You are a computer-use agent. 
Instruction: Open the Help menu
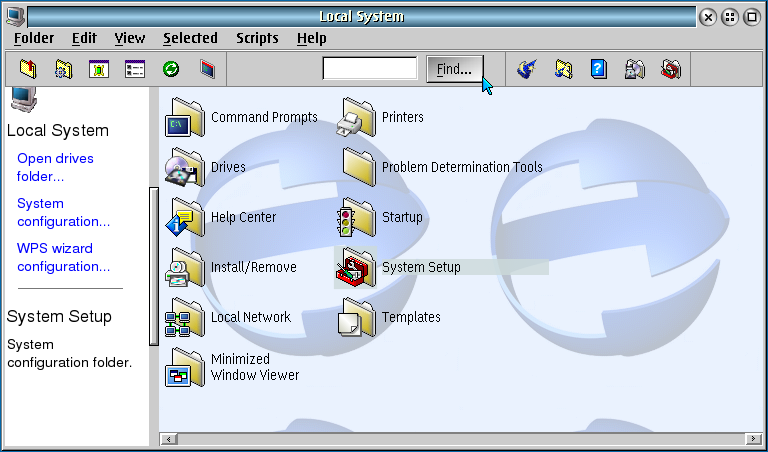(312, 38)
